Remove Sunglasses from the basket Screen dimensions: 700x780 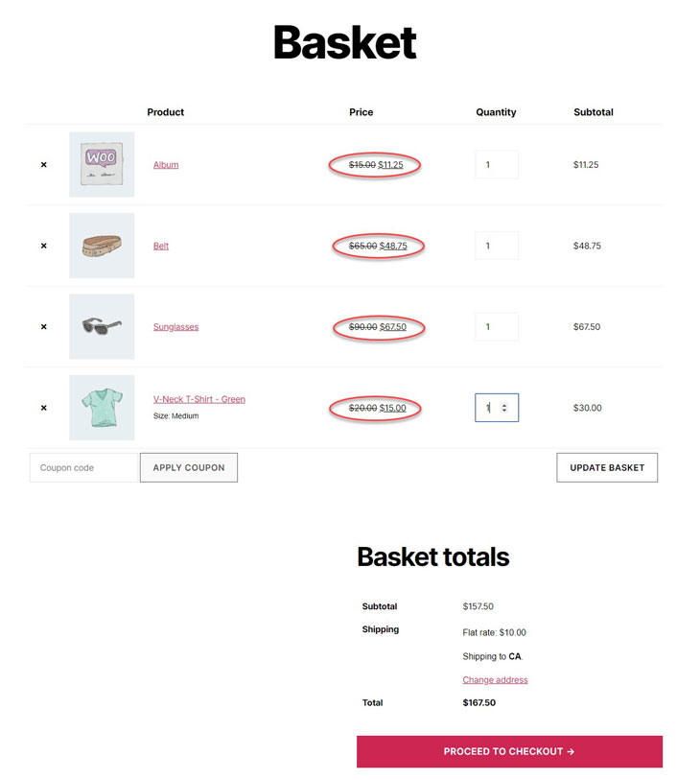44,327
